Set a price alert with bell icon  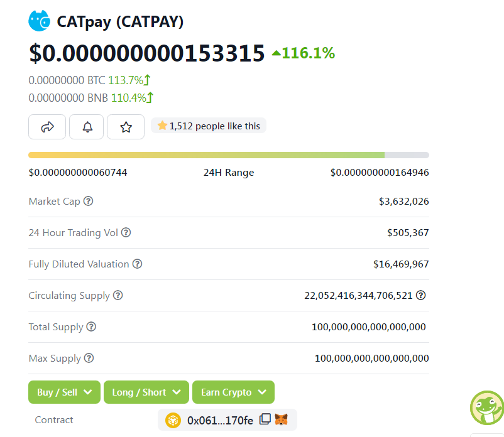[87, 127]
